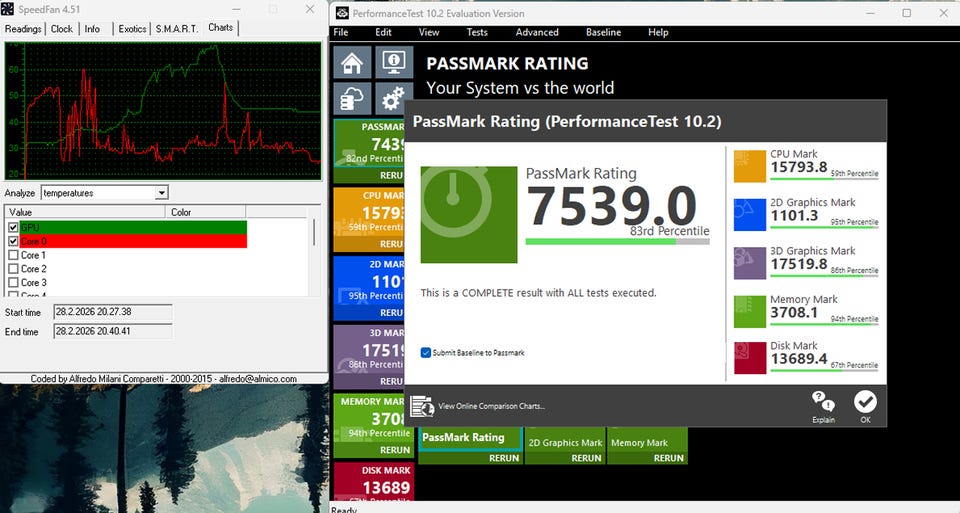This screenshot has height=513, width=960.
Task: Open PerformanceTest settings gears icon
Action: coord(393,98)
